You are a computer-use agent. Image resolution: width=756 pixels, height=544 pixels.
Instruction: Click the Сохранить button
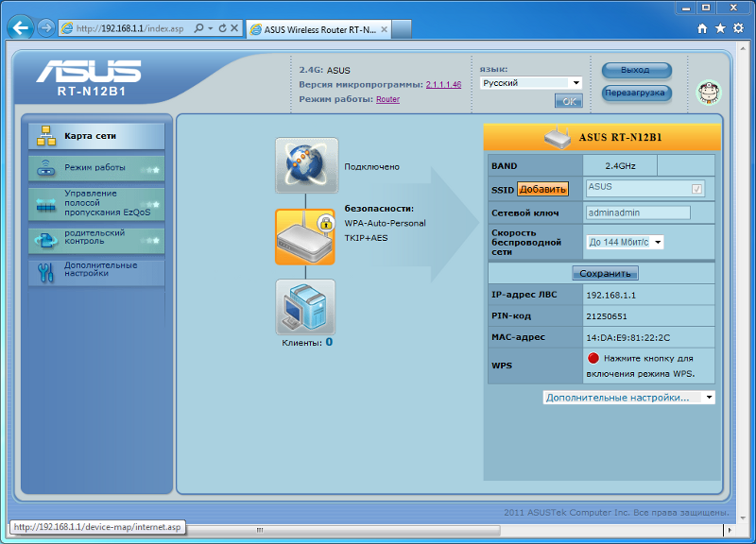click(605, 274)
